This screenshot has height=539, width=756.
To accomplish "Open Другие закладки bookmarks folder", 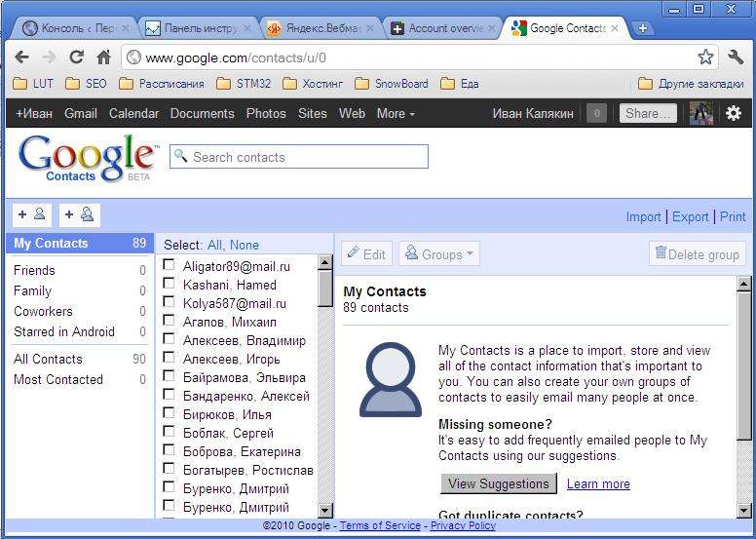I will tap(691, 84).
